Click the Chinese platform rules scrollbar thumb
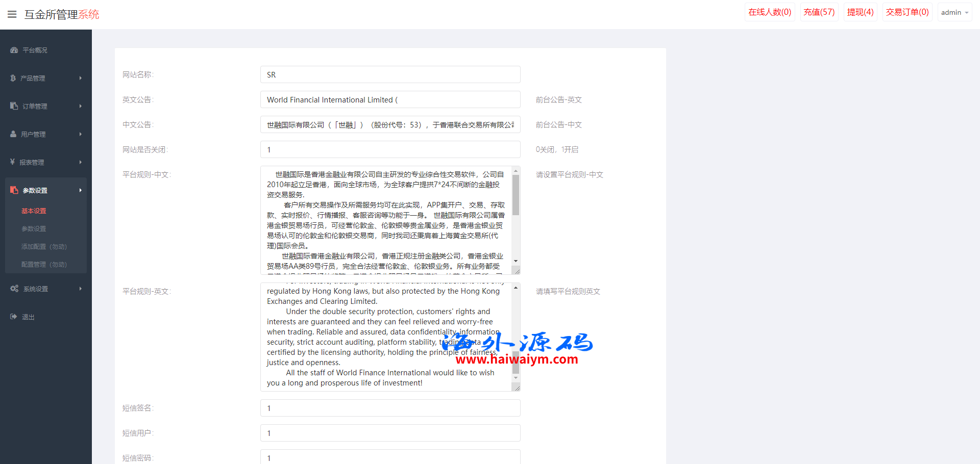The height and width of the screenshot is (464, 980). [x=516, y=195]
